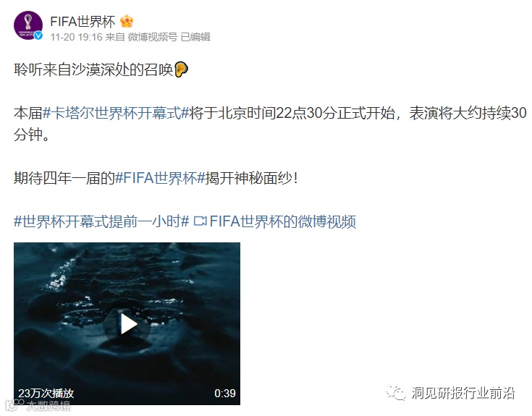Click the dark water video thumbnail
Image resolution: width=532 pixels, height=416 pixels.
(x=127, y=323)
